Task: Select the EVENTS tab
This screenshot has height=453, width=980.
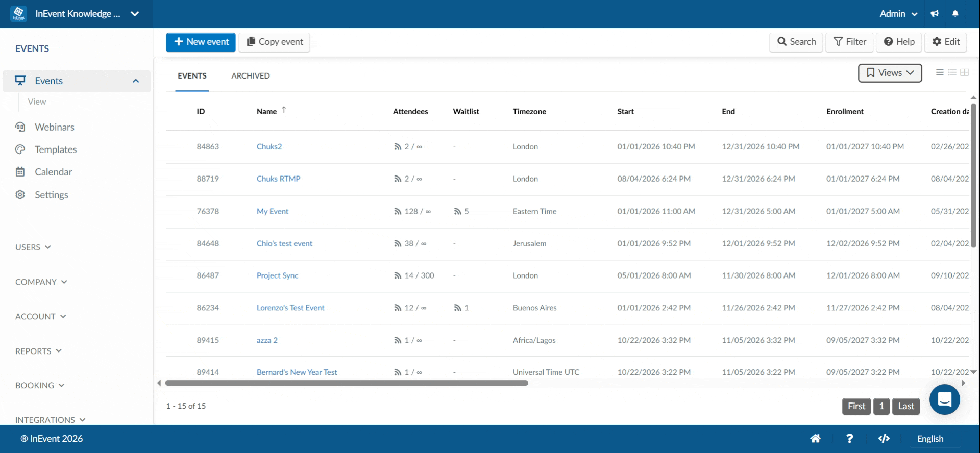Action: point(192,76)
